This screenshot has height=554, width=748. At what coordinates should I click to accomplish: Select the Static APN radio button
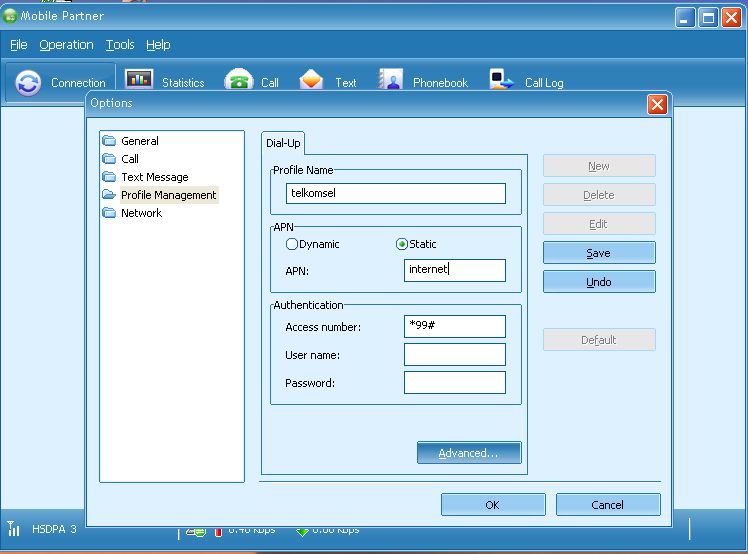coord(402,244)
